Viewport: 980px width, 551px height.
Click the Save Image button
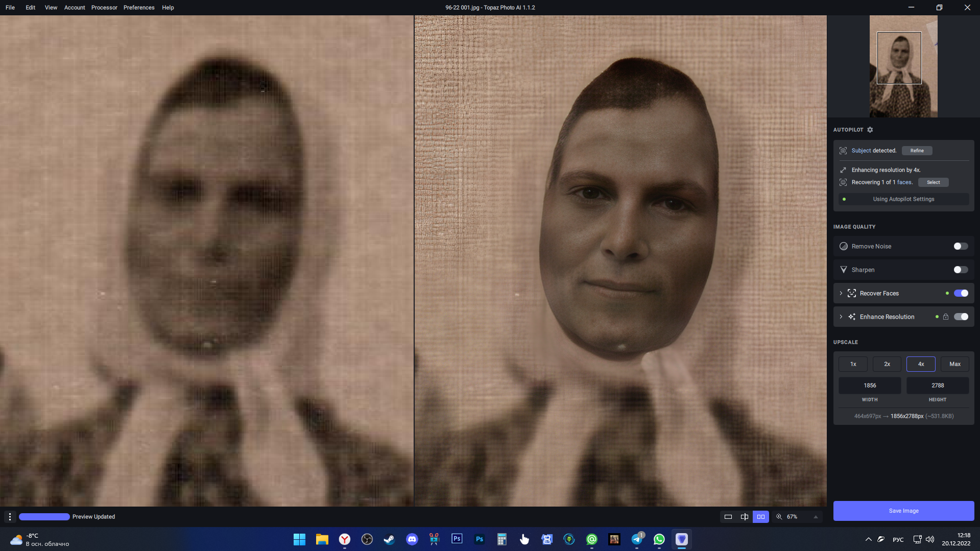[x=903, y=511]
